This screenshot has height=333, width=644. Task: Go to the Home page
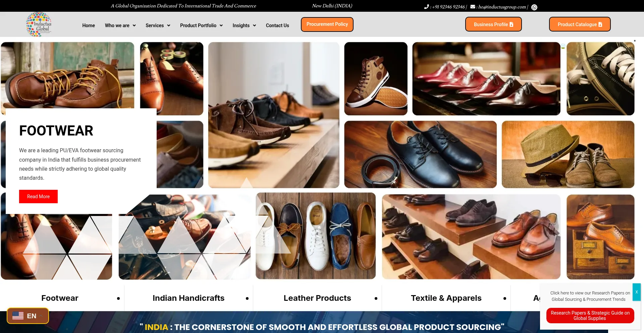[89, 25]
